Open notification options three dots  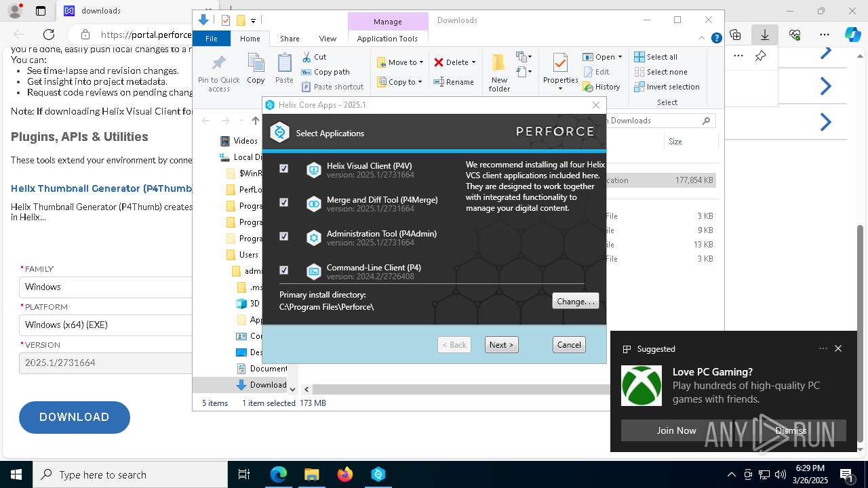coord(823,348)
